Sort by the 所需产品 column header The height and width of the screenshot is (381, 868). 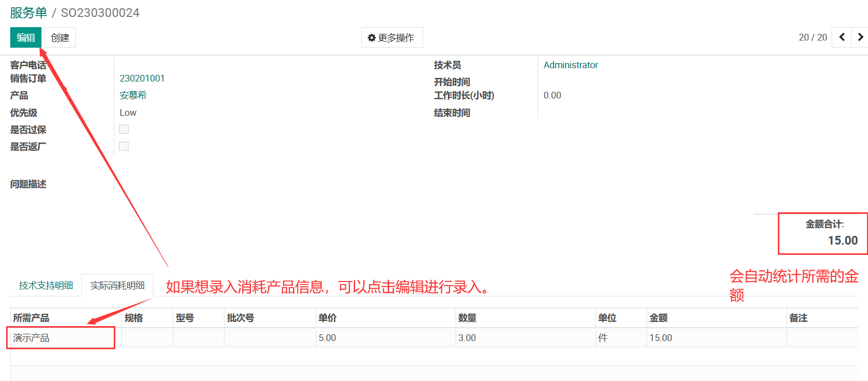tap(31, 318)
